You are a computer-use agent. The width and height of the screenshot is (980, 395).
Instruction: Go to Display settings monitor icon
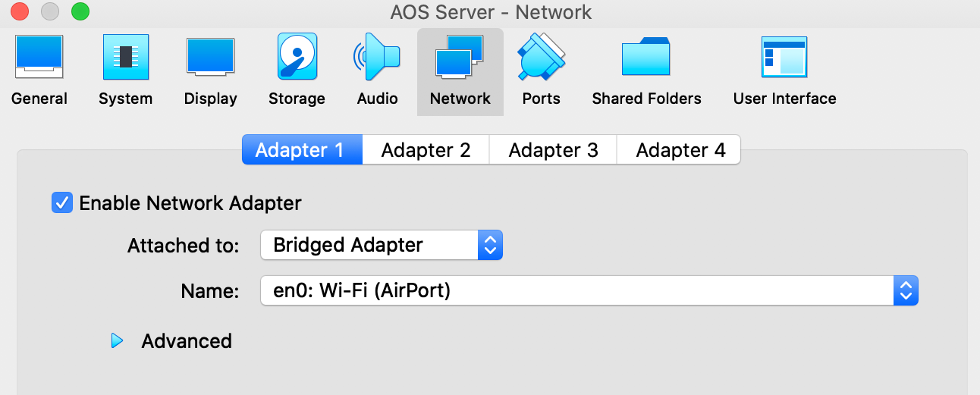pos(210,58)
